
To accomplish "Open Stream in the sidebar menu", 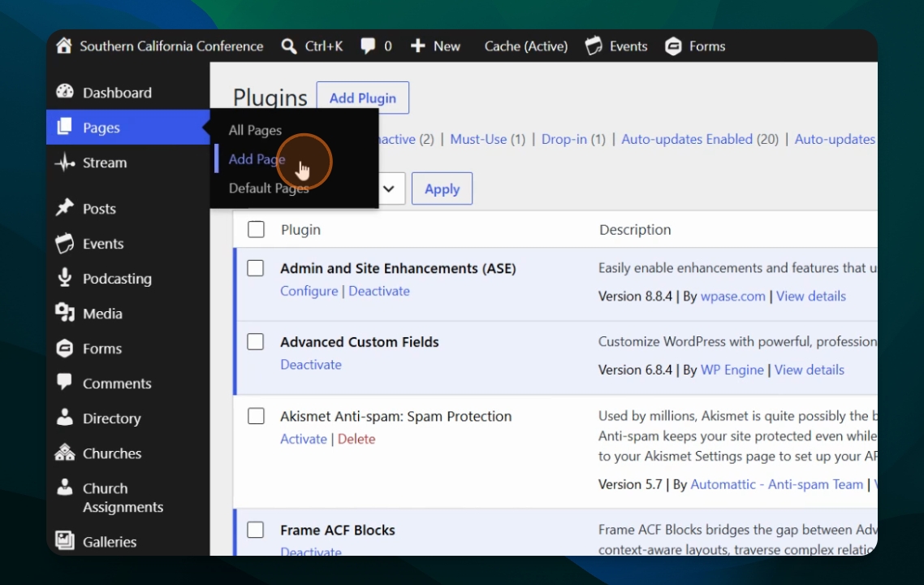I will coord(105,162).
